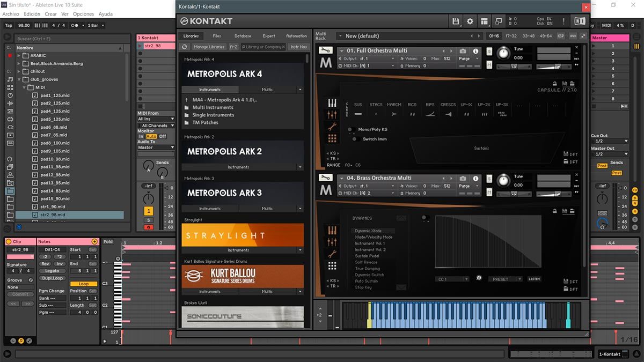Set Ableton track Monitor to In

[141, 136]
